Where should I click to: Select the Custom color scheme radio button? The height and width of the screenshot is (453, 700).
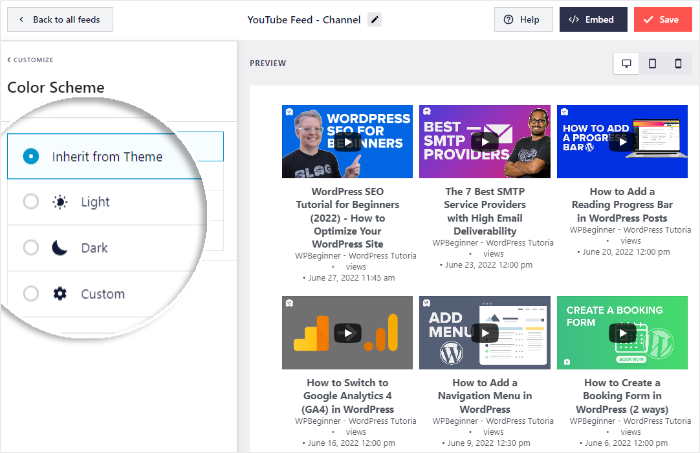[x=31, y=294]
